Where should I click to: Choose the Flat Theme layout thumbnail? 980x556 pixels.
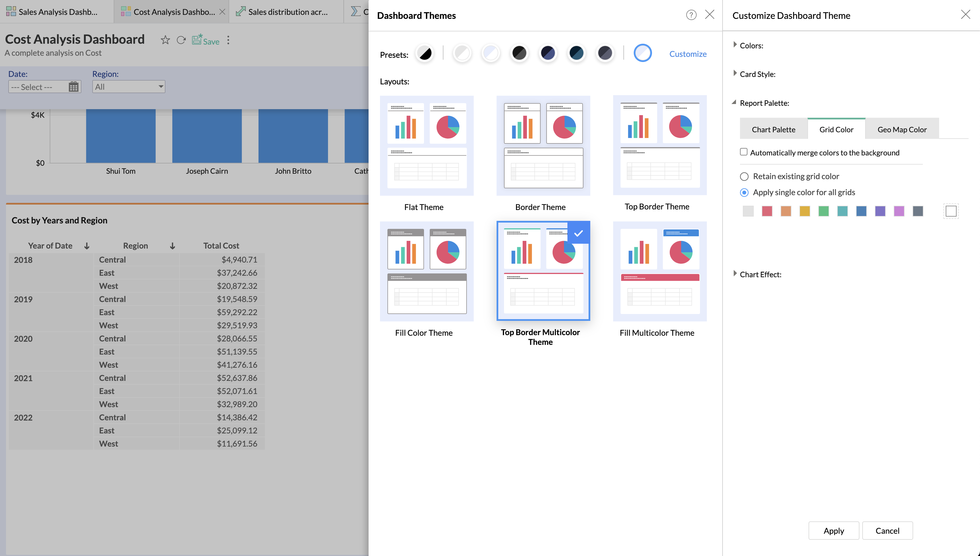[427, 145]
